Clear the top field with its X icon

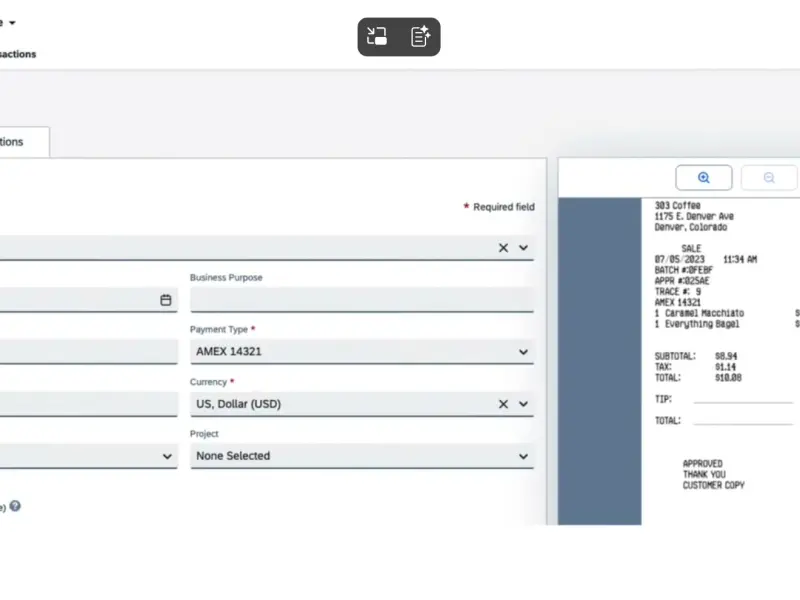503,248
